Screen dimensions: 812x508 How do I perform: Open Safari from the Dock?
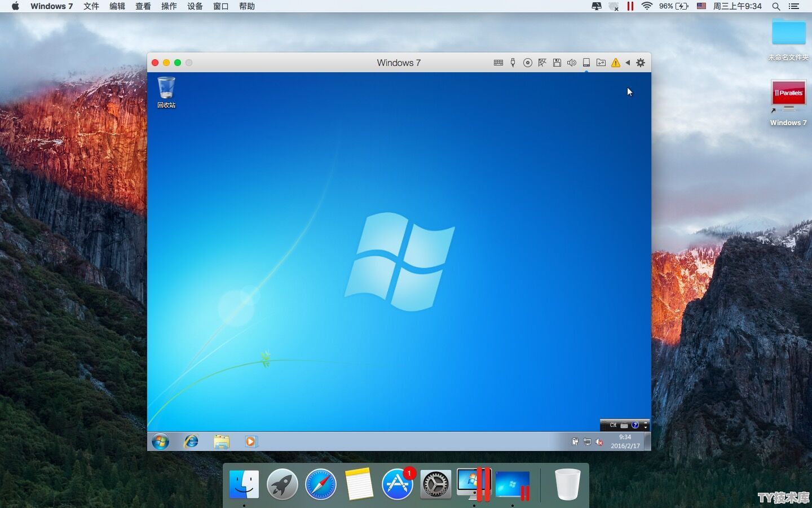point(321,484)
